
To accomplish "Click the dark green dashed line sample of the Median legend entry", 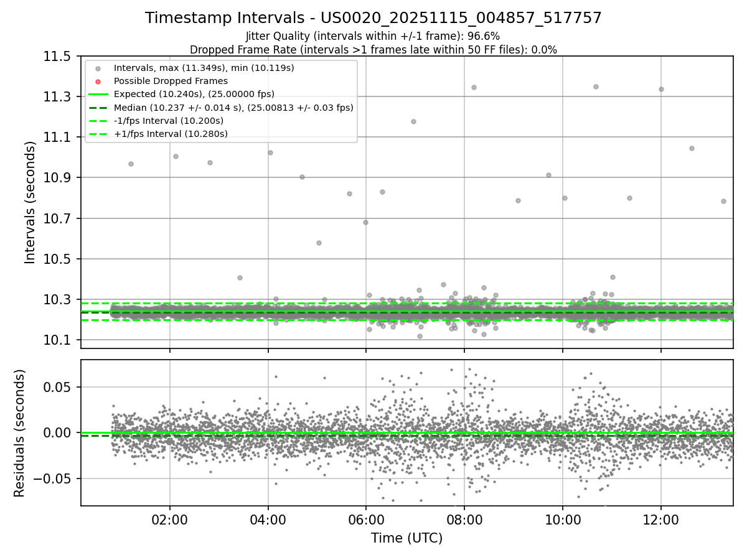I will (x=98, y=108).
